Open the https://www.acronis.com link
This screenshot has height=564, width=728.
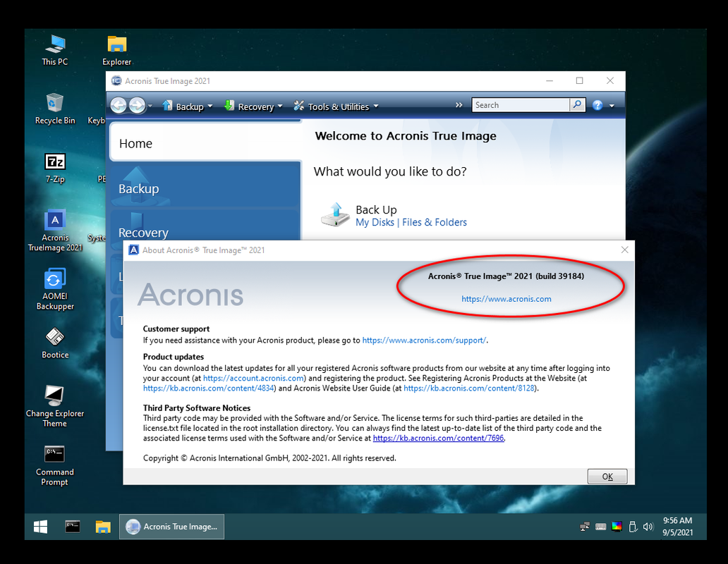(506, 299)
